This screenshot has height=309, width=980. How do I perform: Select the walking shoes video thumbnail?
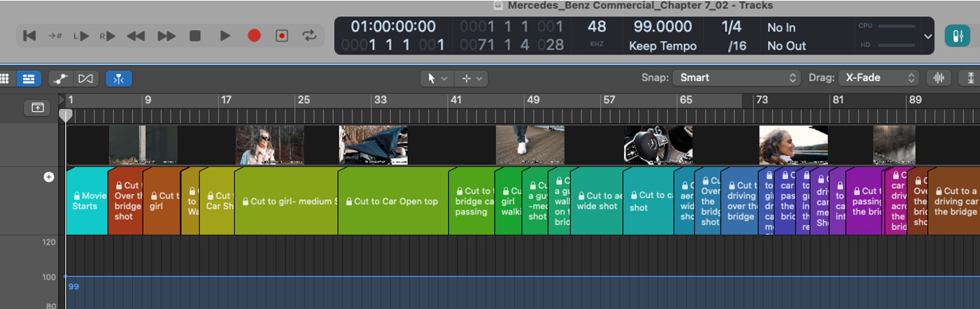point(530,145)
